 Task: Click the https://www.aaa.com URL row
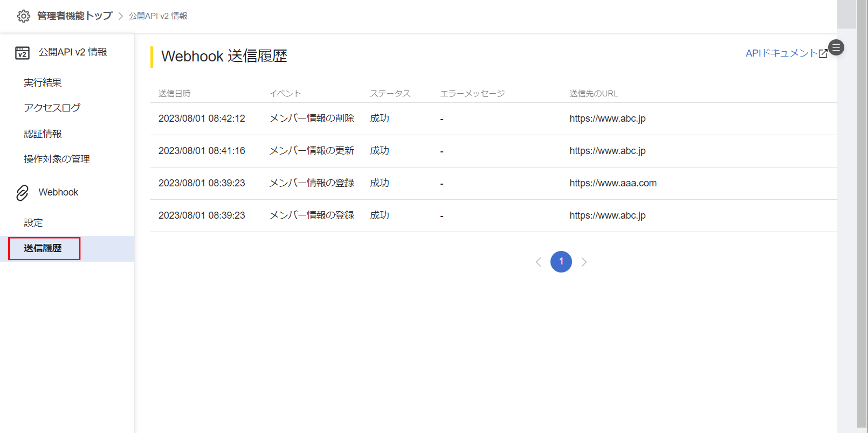[x=613, y=183]
